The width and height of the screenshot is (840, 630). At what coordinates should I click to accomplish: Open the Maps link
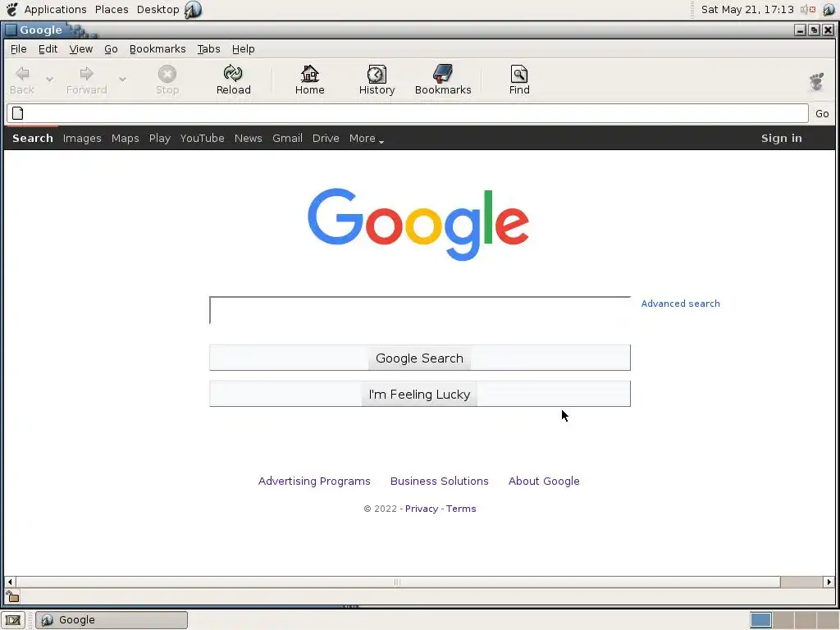[126, 138]
